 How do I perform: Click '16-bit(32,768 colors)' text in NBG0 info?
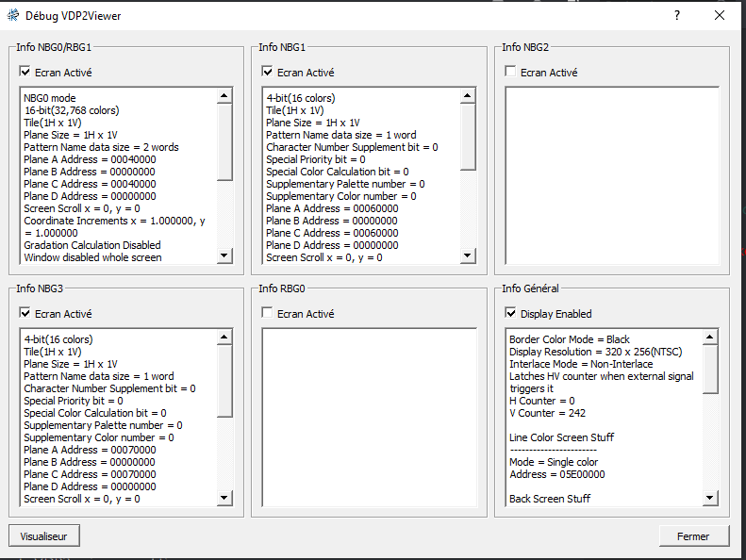coord(72,110)
